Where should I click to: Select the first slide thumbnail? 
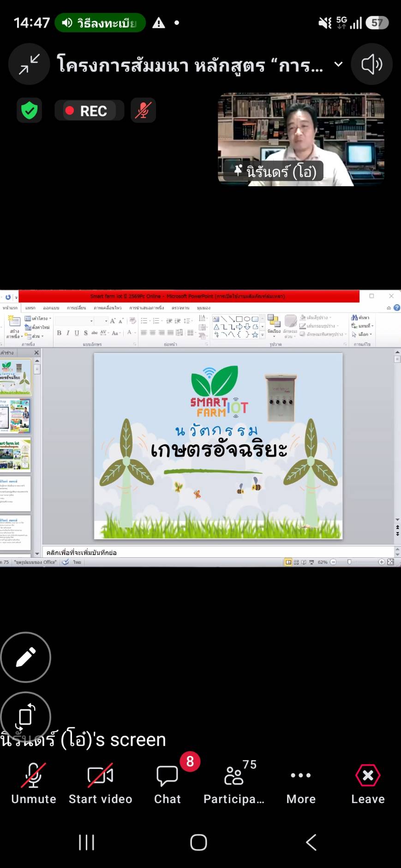click(x=15, y=378)
